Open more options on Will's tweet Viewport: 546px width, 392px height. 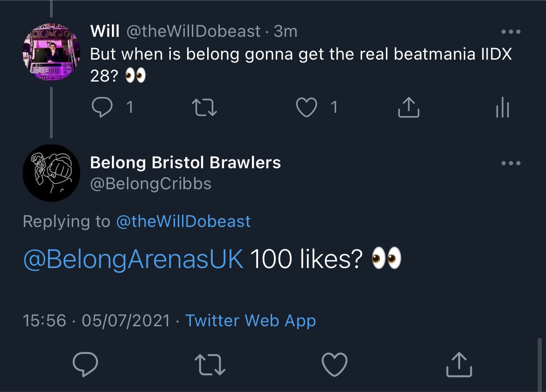511,32
